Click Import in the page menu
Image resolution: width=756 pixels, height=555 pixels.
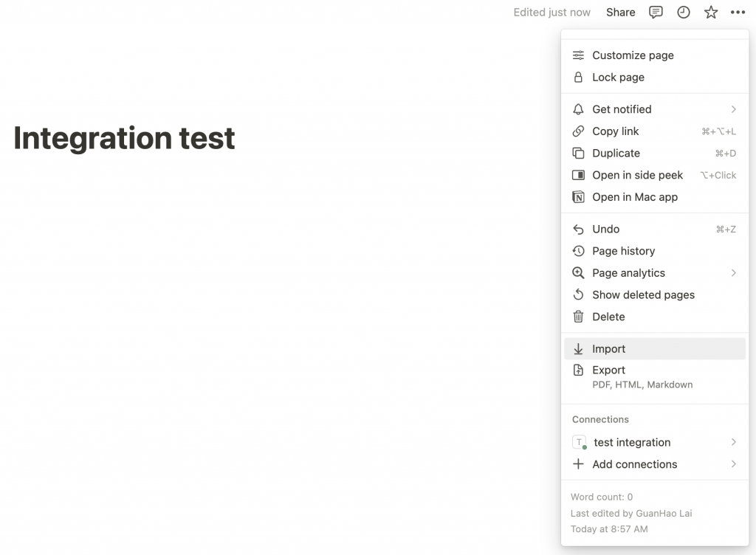pyautogui.click(x=609, y=349)
